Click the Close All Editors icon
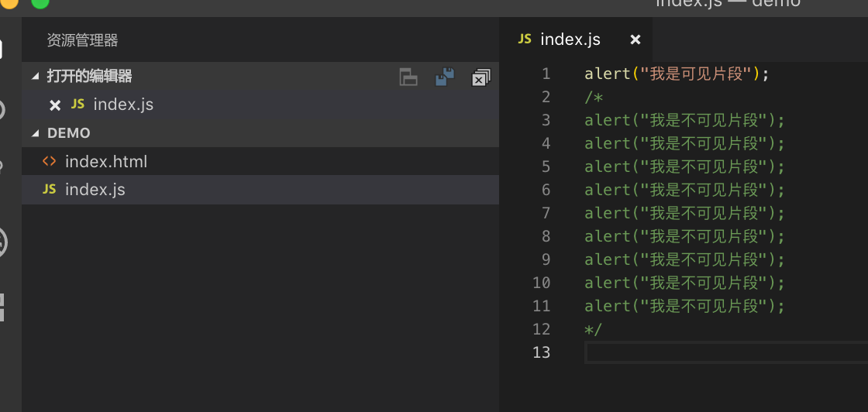The height and width of the screenshot is (412, 868). point(481,77)
